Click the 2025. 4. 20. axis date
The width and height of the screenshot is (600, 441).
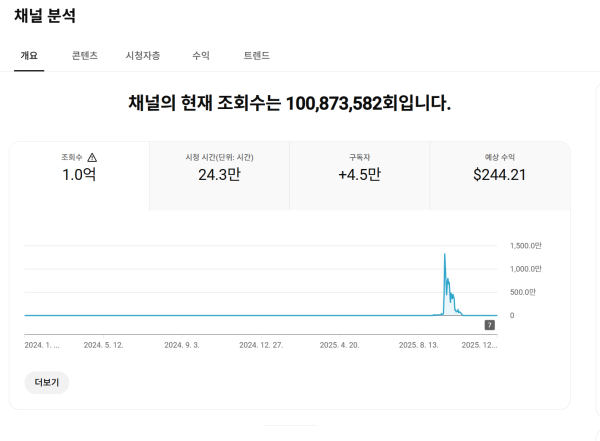tap(340, 344)
